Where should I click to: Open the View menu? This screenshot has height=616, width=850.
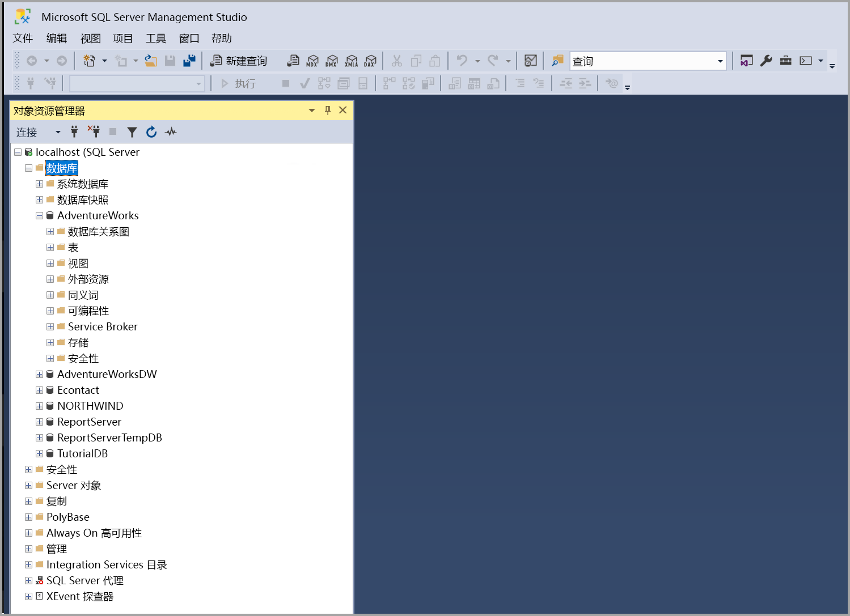click(90, 38)
